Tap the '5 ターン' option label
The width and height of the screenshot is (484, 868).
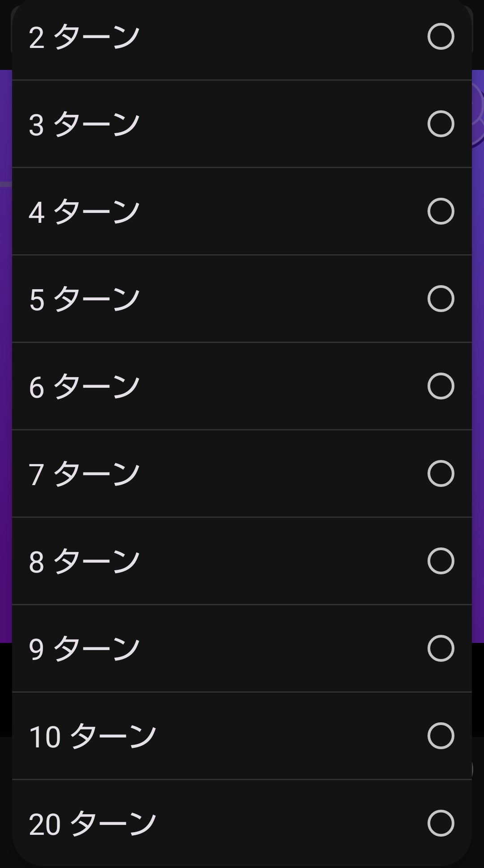pyautogui.click(x=84, y=299)
